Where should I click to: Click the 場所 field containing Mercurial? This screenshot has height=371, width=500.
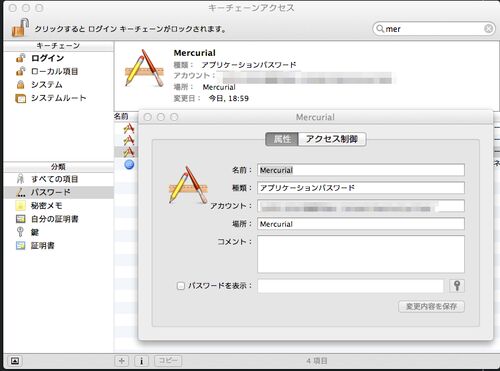(361, 224)
